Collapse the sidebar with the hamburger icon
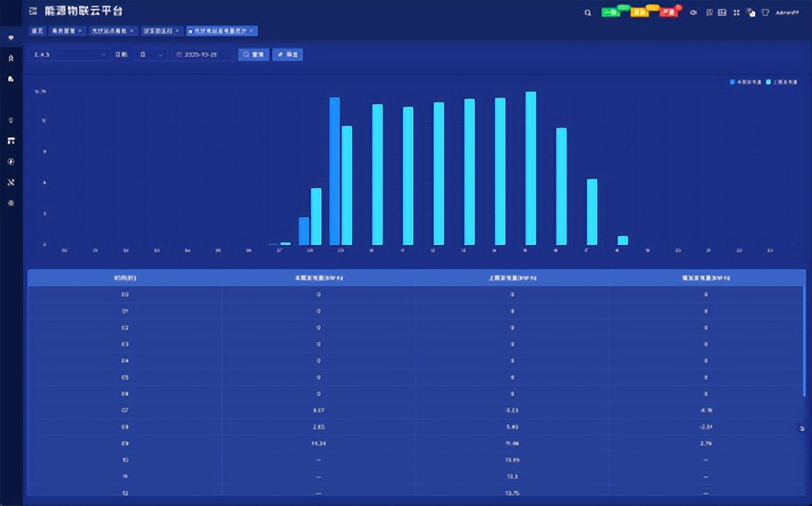Viewport: 812px width, 506px height. pos(33,12)
